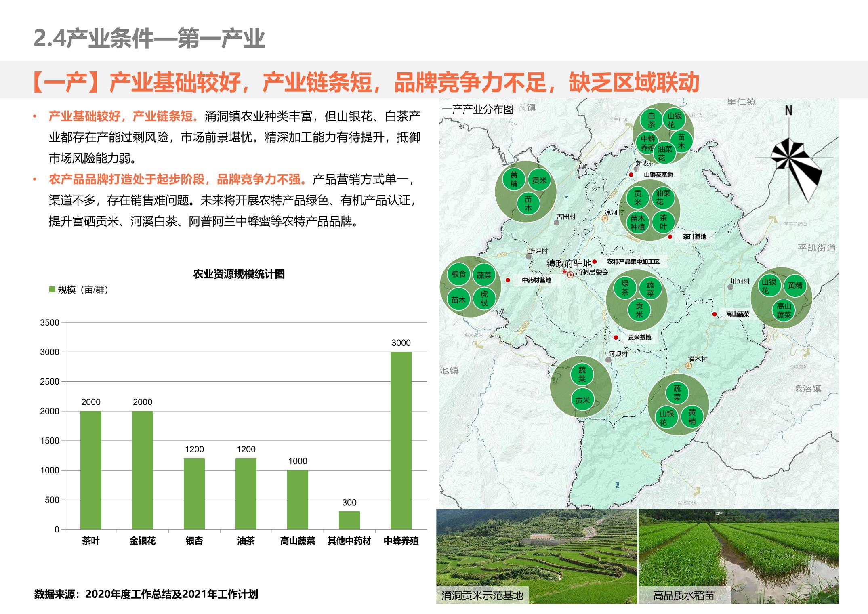Click the north compass rose on the map
Viewport: 868px width, 614px height.
(x=794, y=153)
